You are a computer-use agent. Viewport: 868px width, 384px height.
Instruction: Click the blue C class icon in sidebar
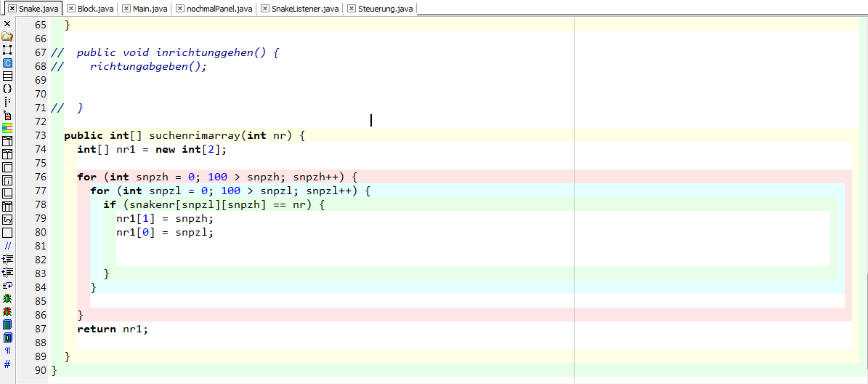click(7, 63)
